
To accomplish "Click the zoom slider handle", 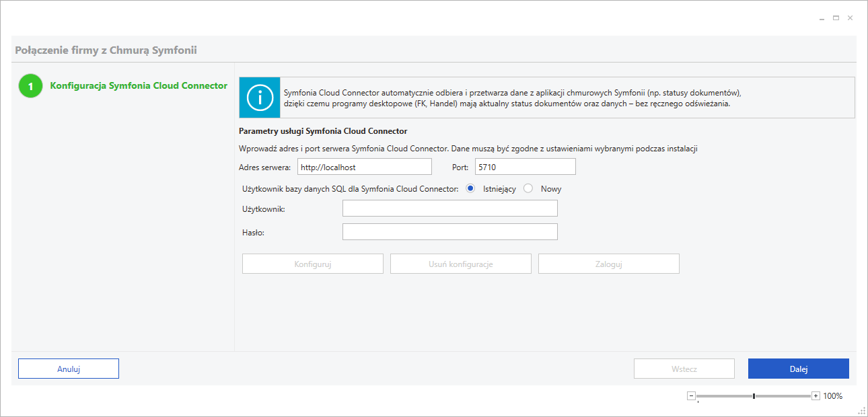I will 754,396.
